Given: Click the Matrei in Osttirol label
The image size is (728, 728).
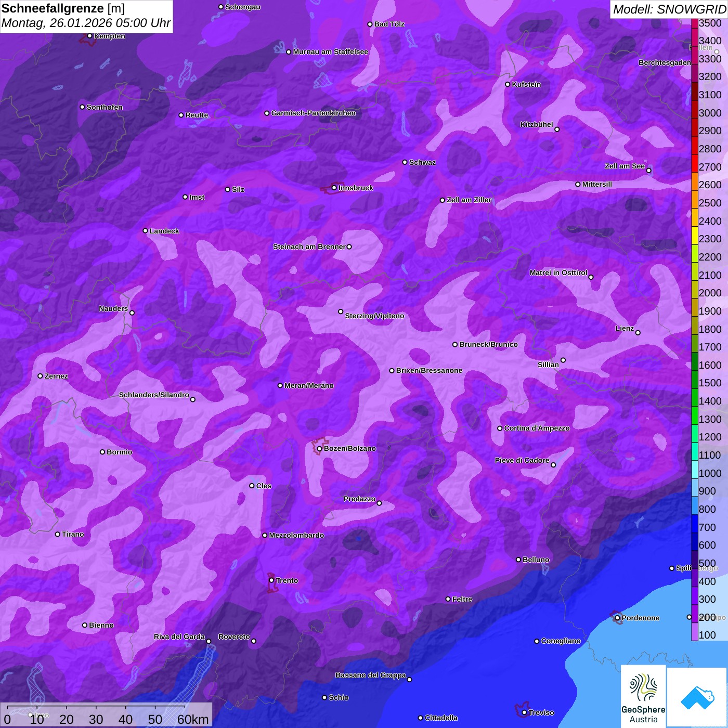Looking at the screenshot, I should click(558, 272).
